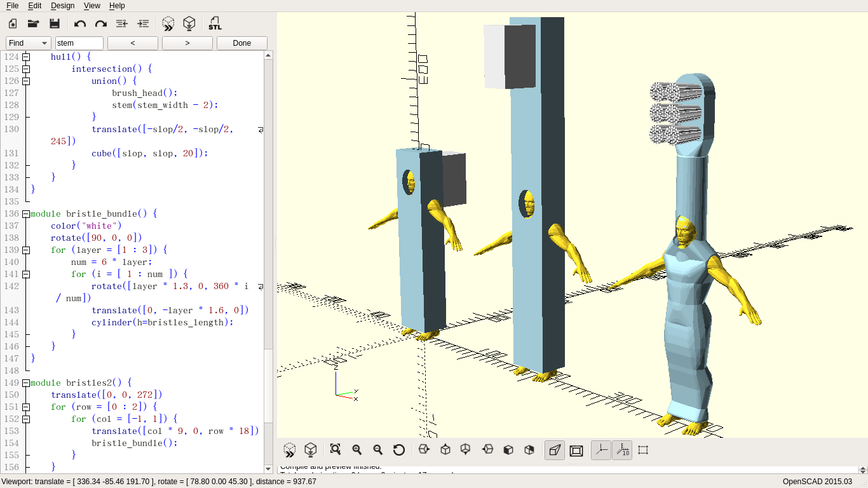868x488 pixels.
Task: Indent the selected code lines
Action: click(143, 24)
